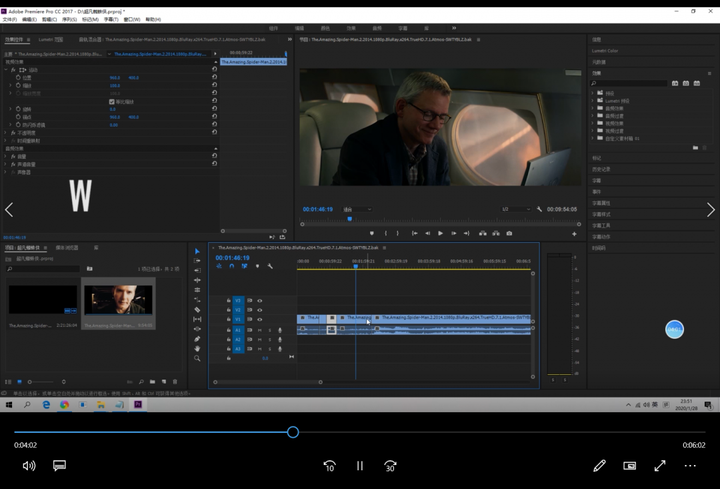This screenshot has width=720, height=489.
Task: Click Mark In bracket button
Action: point(386,233)
